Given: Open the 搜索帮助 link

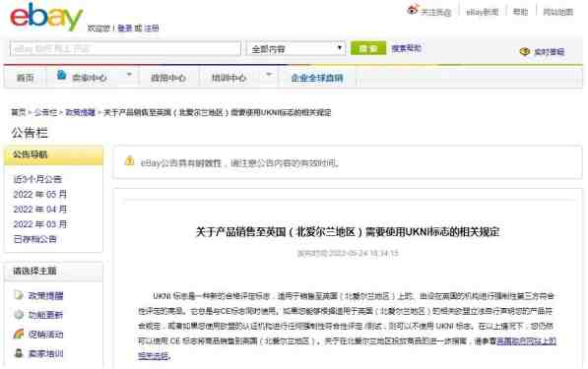Looking at the screenshot, I should tap(406, 48).
